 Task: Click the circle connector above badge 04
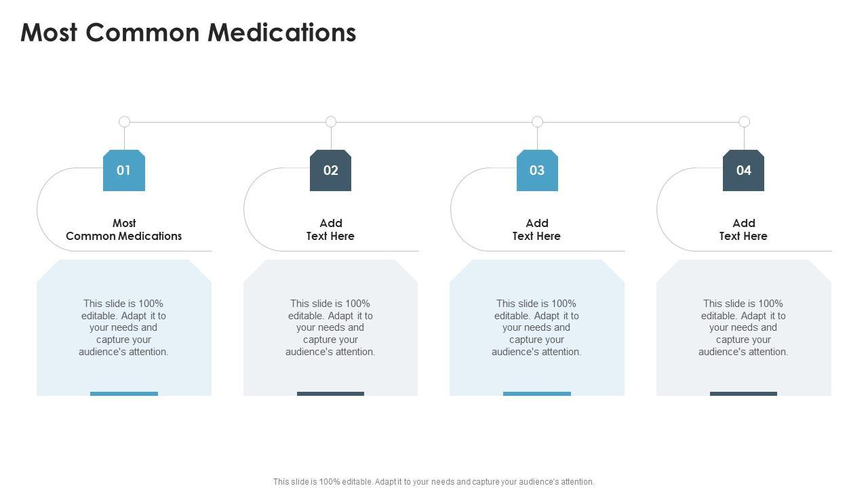pos(744,122)
